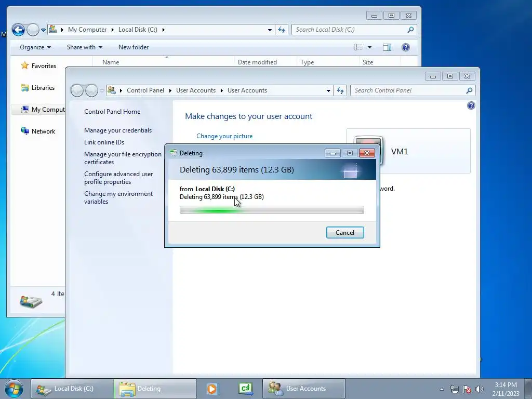Focus the Search Control Panel field
This screenshot has width=532, height=399.
point(408,90)
